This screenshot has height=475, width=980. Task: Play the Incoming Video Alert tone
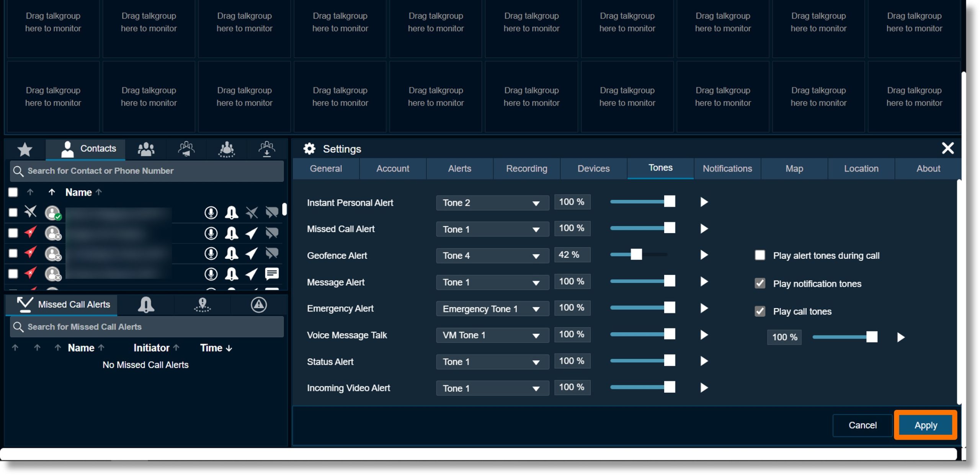click(x=704, y=388)
